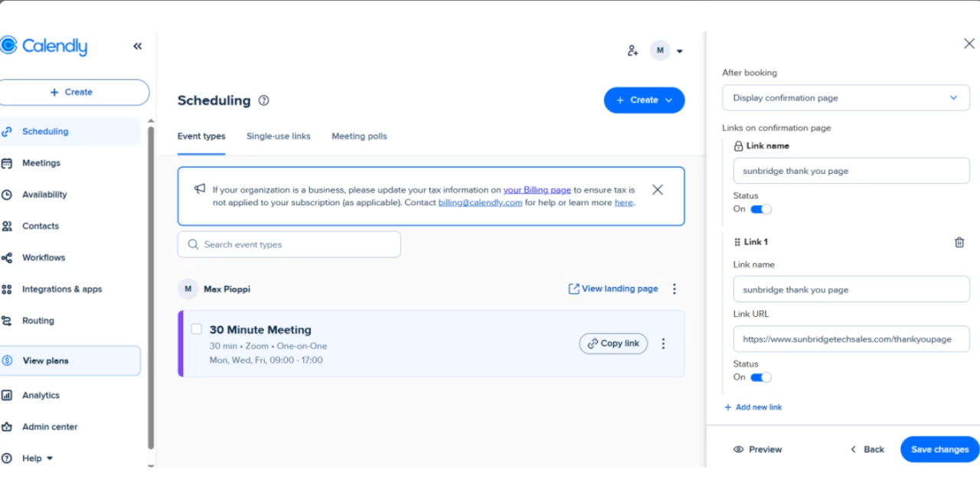Click the Admin center crown icon

tap(7, 427)
